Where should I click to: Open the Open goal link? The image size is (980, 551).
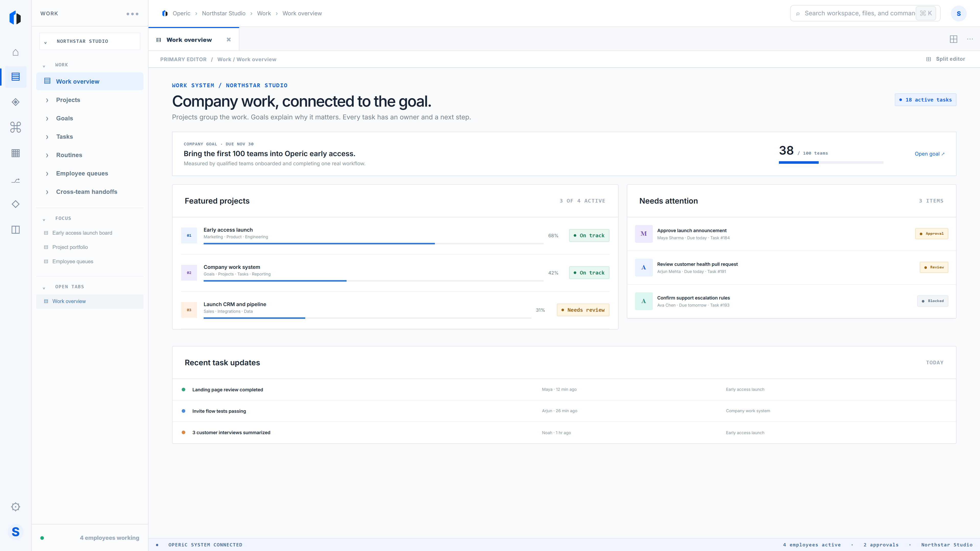point(929,154)
